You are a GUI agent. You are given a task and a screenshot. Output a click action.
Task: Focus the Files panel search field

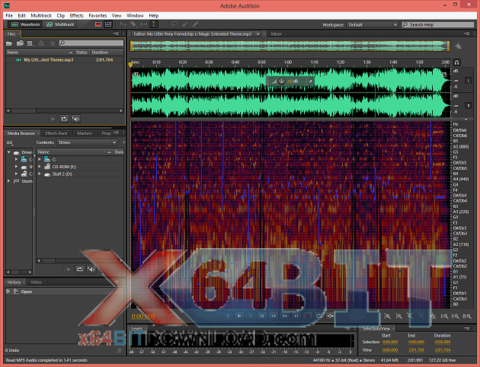pos(91,43)
